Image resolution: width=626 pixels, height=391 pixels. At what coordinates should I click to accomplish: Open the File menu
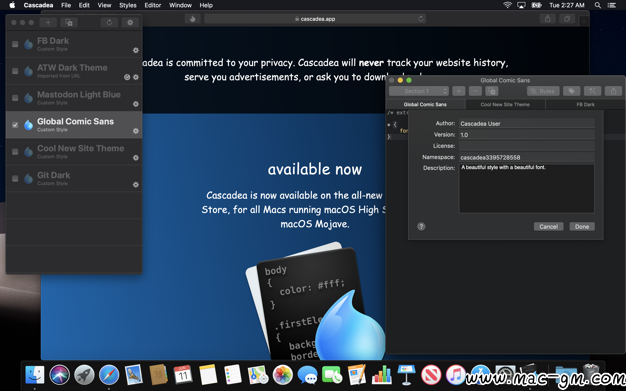(66, 5)
